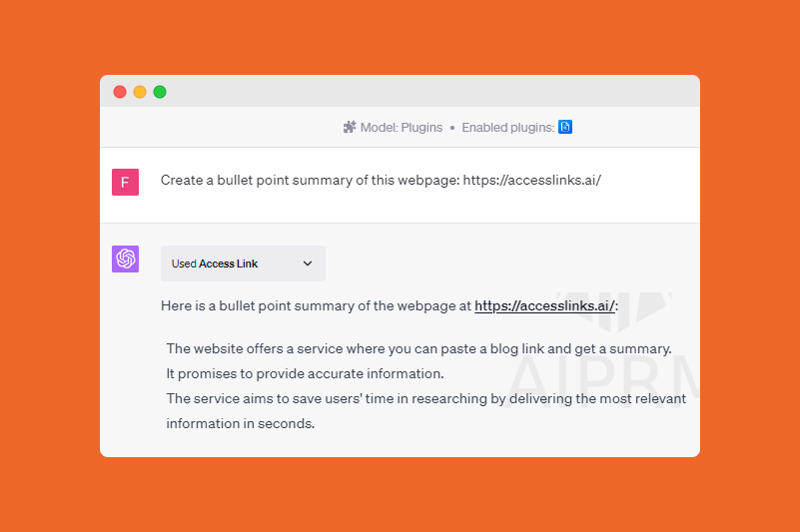Image resolution: width=800 pixels, height=532 pixels.
Task: Click the line 'The website offers a service'
Action: point(418,349)
